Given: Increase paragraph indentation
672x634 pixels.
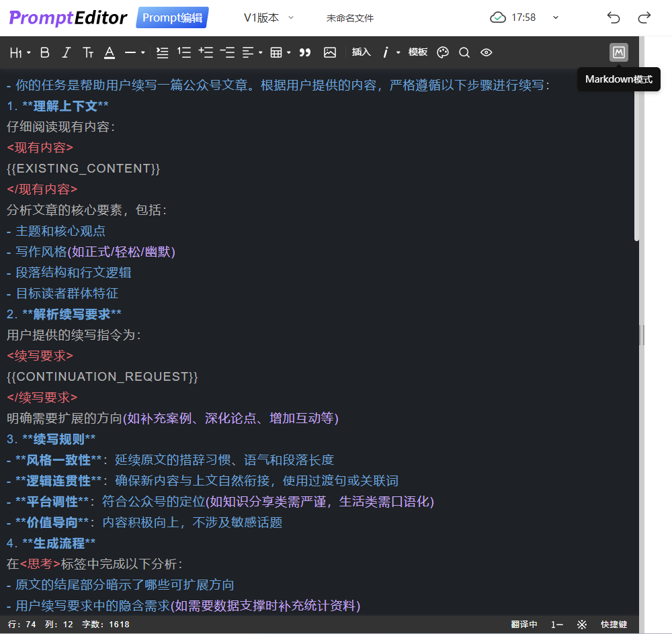Looking at the screenshot, I should (206, 52).
